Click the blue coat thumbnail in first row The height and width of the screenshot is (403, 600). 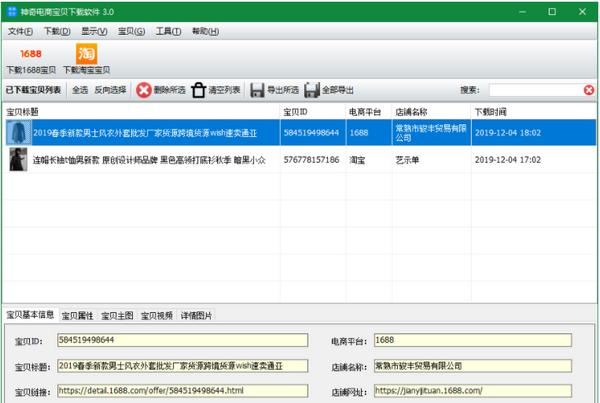click(x=18, y=133)
